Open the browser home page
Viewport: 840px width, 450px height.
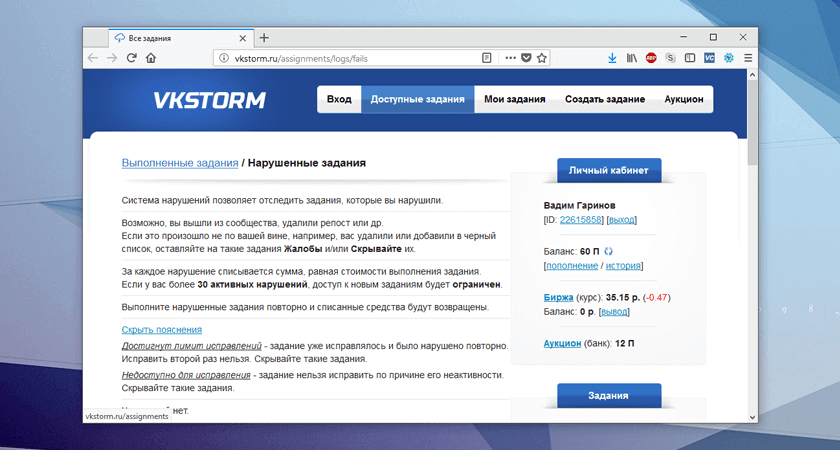pyautogui.click(x=151, y=58)
